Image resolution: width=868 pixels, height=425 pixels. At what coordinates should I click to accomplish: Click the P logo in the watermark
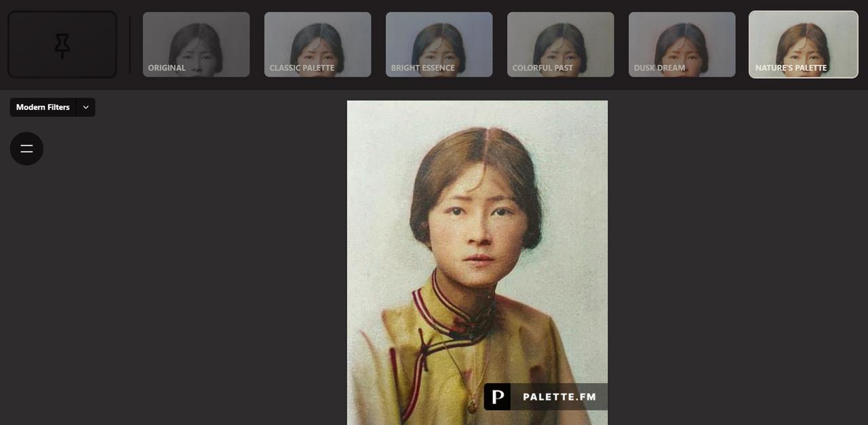(497, 396)
